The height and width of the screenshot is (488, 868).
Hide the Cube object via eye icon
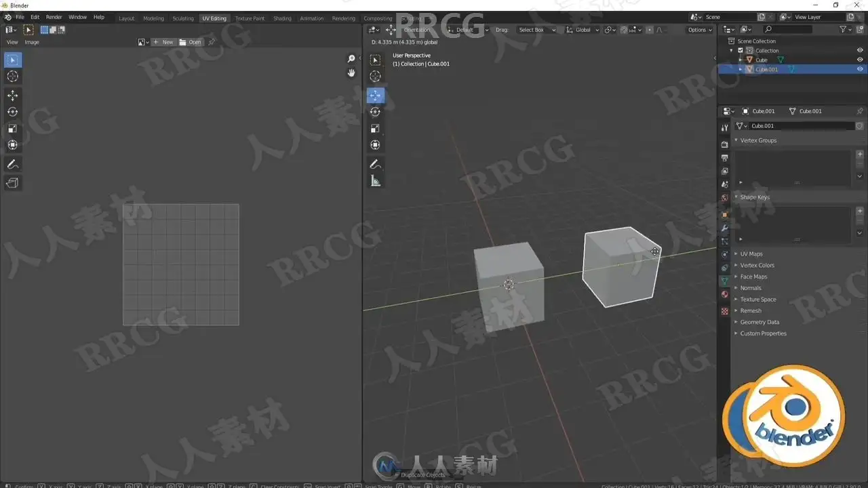[x=860, y=60]
